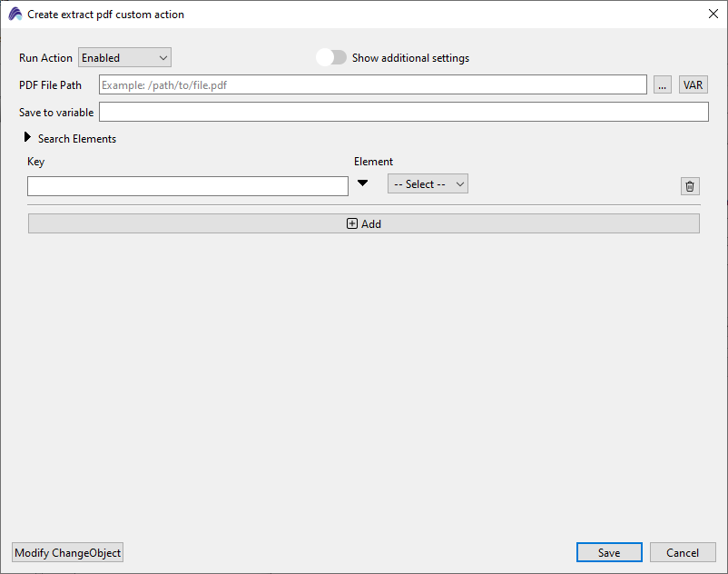
Task: Close the custom action dialog window
Action: pos(712,14)
